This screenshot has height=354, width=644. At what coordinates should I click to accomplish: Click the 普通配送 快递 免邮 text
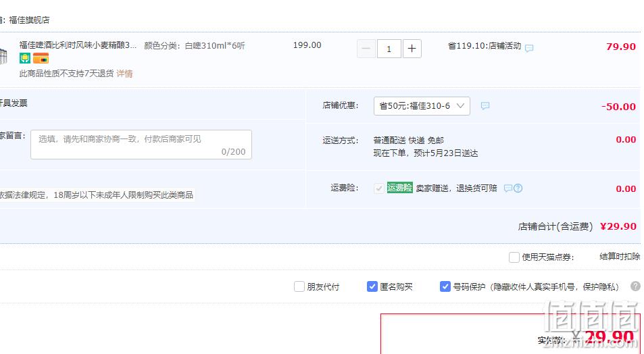click(x=408, y=141)
